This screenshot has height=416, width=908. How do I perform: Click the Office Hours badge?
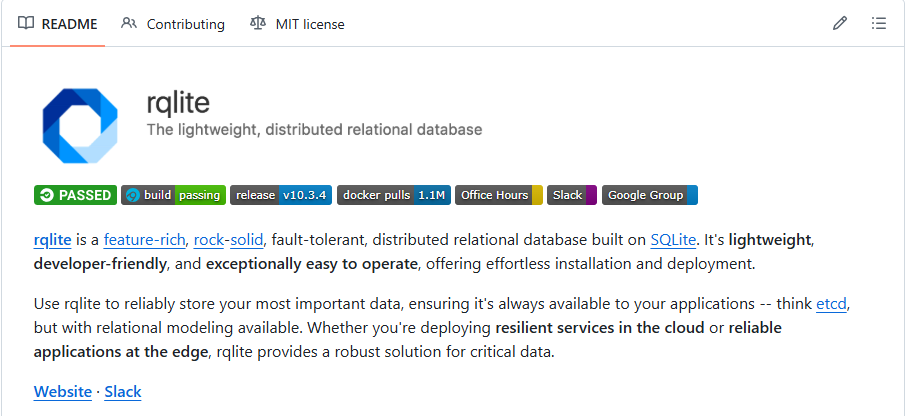[499, 195]
